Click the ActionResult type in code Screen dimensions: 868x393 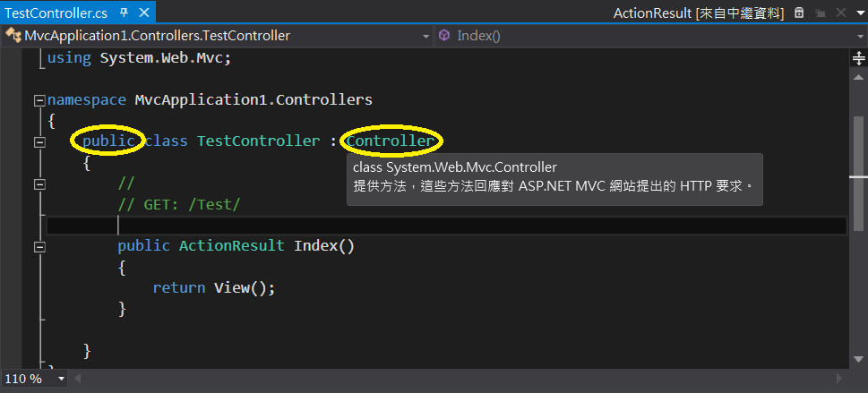click(232, 246)
